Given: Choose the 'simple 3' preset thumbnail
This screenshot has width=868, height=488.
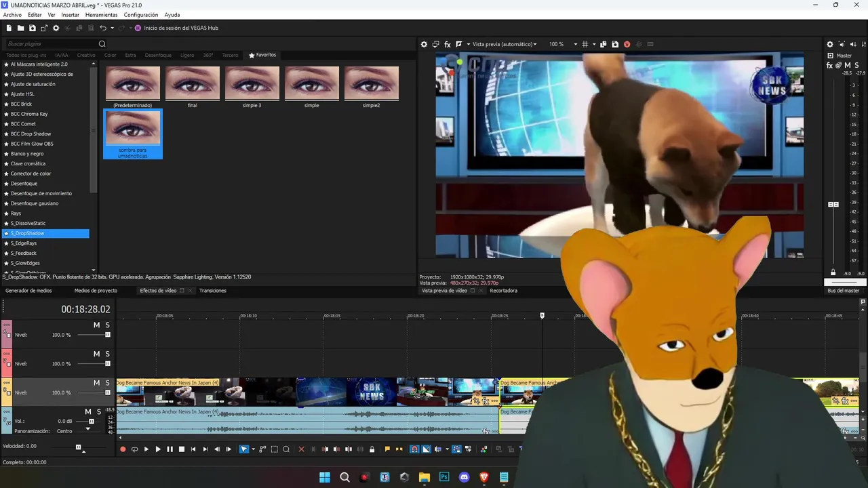Looking at the screenshot, I should tap(252, 83).
